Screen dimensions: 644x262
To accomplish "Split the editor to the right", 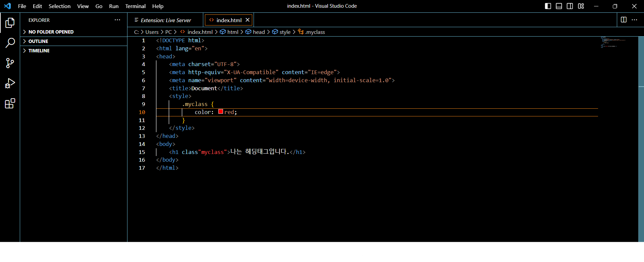I will (x=624, y=20).
